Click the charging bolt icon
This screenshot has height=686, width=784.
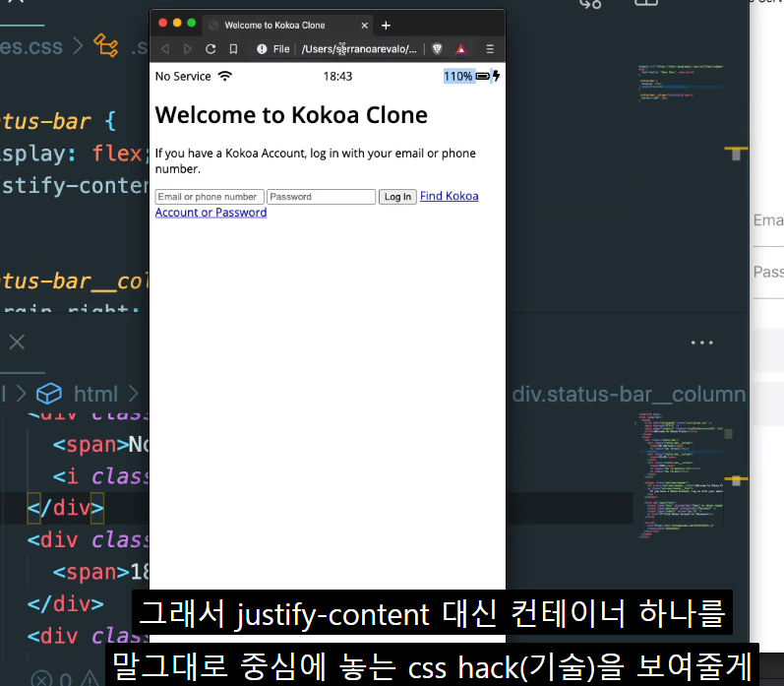pyautogui.click(x=496, y=76)
